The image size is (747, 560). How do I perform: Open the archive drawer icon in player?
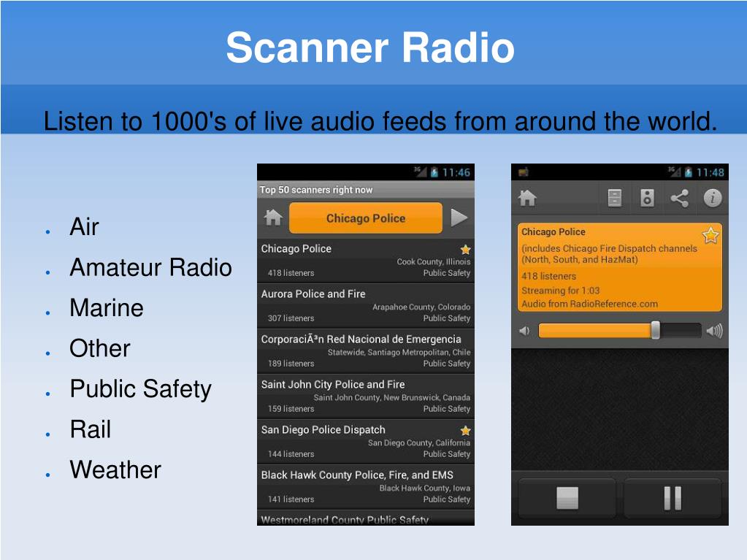(615, 198)
